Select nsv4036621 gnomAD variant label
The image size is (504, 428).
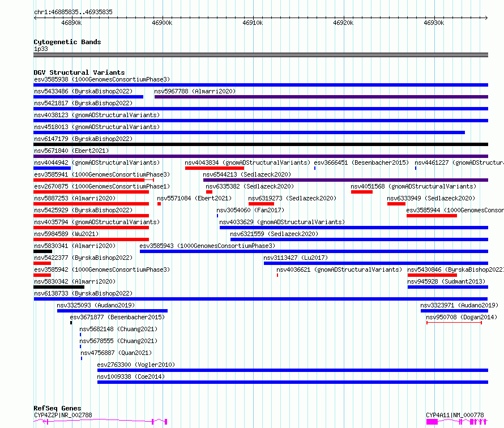[339, 269]
